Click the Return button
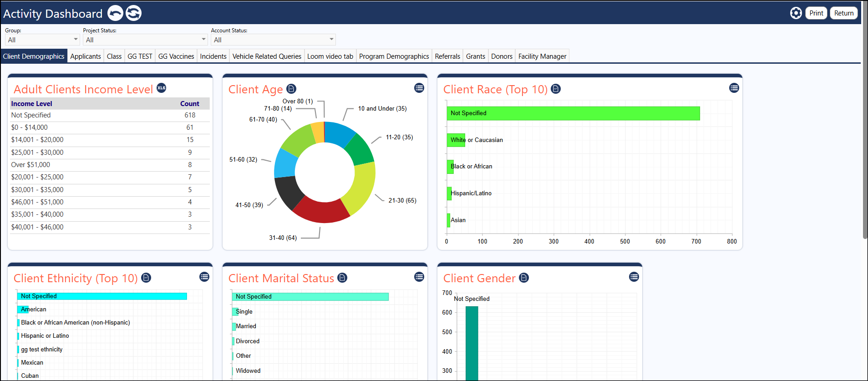The height and width of the screenshot is (381, 868). [x=844, y=13]
